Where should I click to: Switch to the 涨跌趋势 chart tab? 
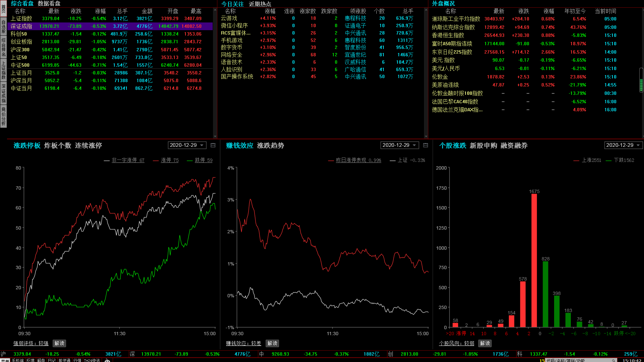(271, 145)
